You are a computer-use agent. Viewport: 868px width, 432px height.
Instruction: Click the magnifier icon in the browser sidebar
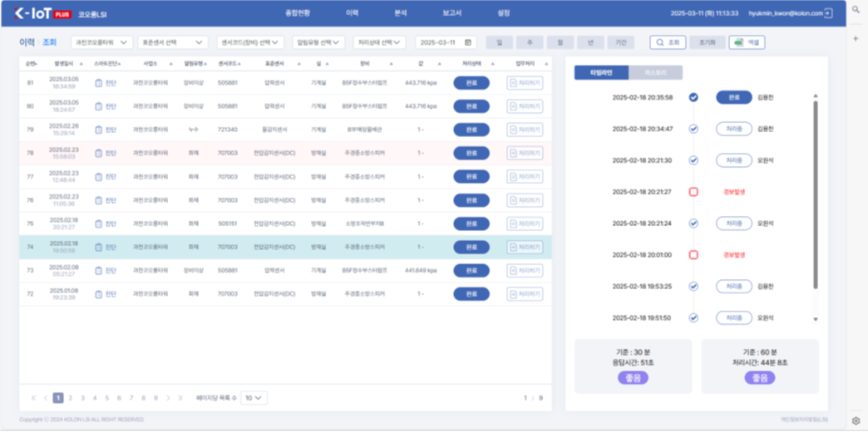coord(856,9)
